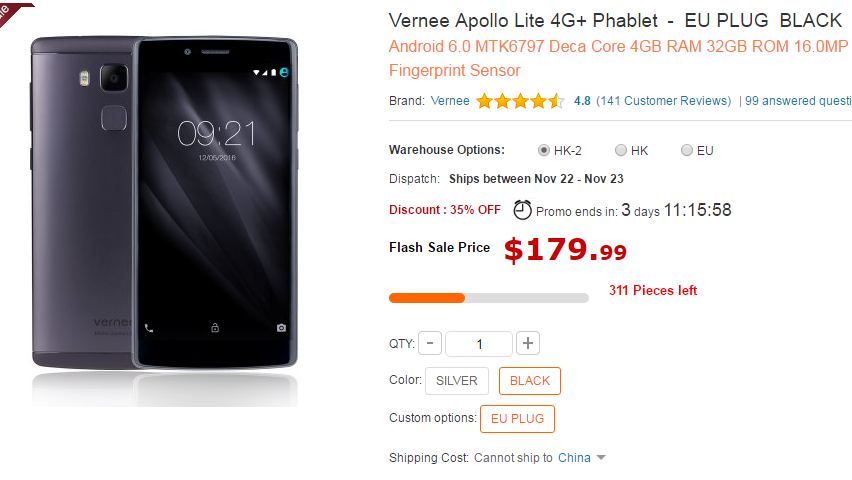
Task: Click the star rating icons
Action: tap(520, 101)
